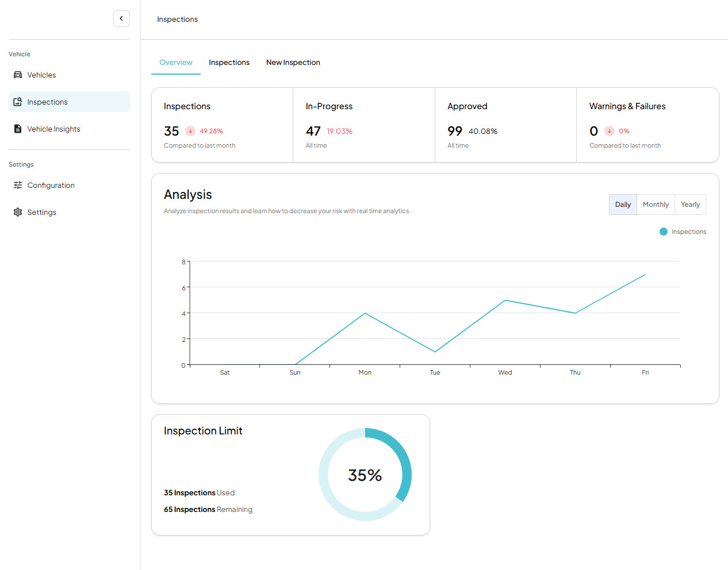Click the chart line point on Friday
This screenshot has width=728, height=570.
pos(645,275)
